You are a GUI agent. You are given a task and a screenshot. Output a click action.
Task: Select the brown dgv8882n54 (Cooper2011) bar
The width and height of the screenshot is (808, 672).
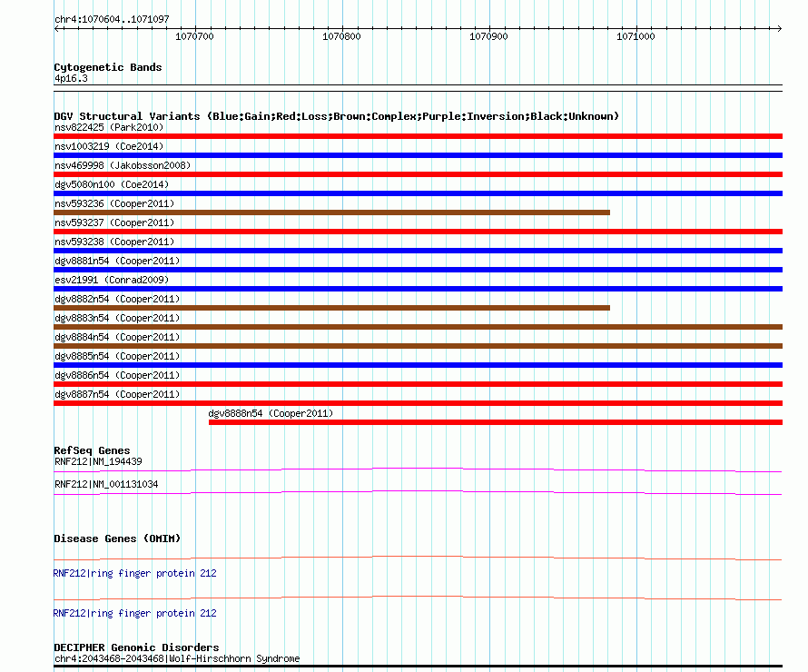point(332,308)
